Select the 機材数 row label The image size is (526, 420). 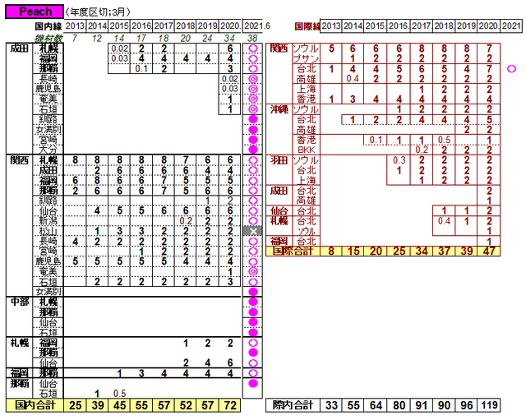(x=48, y=39)
